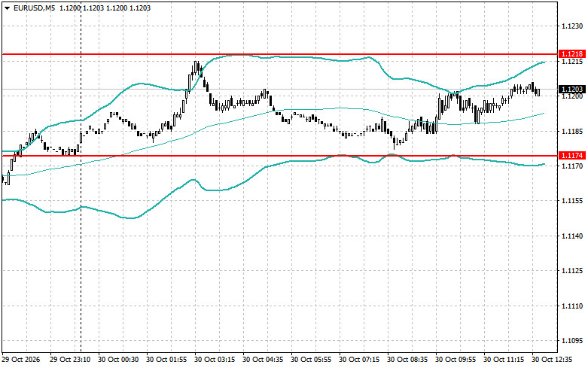Click the 1.1140 price scale value

(x=572, y=236)
